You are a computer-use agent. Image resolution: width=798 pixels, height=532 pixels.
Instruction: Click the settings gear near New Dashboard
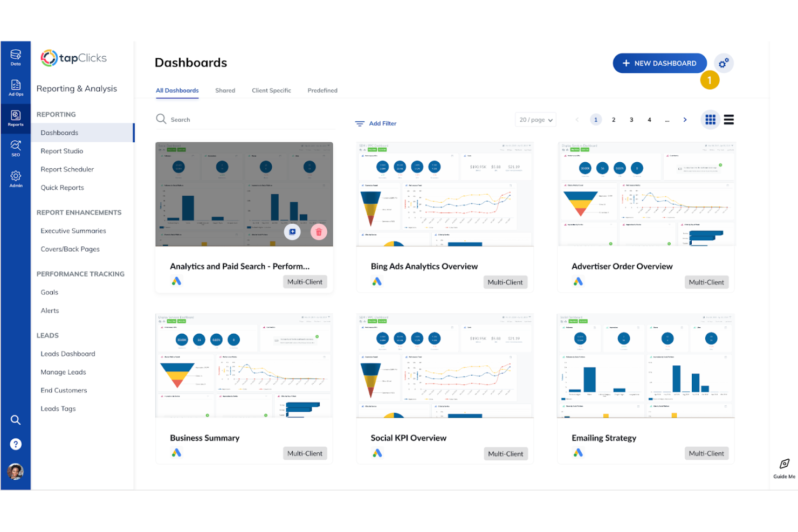click(724, 63)
